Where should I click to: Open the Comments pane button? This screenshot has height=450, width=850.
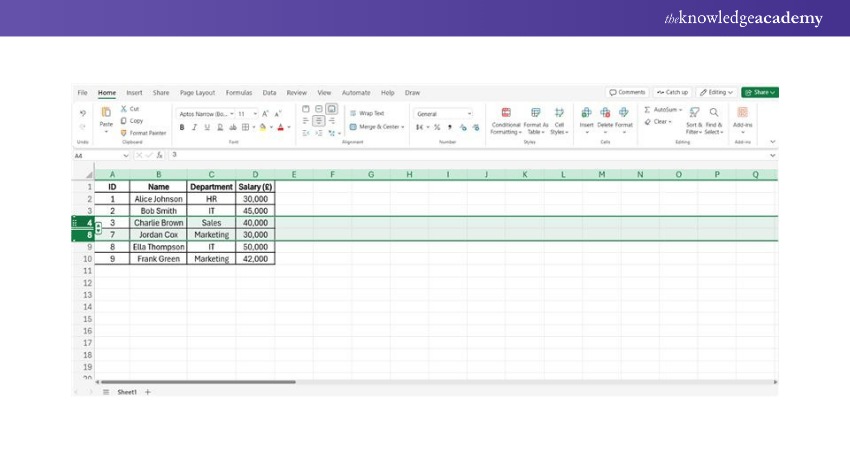tap(628, 92)
